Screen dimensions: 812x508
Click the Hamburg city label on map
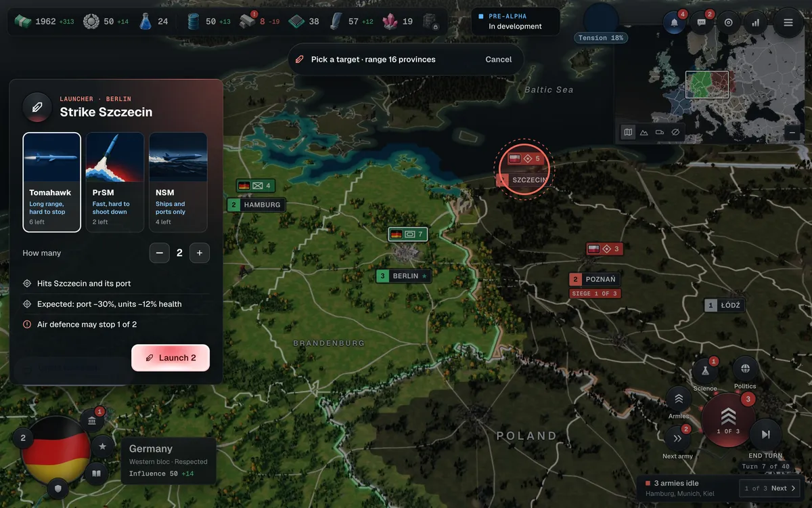(256, 205)
